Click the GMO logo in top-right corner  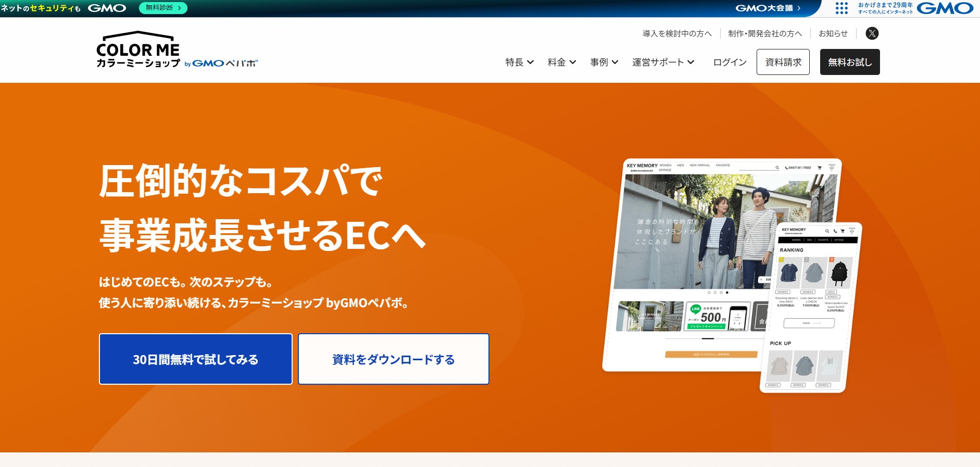point(945,8)
